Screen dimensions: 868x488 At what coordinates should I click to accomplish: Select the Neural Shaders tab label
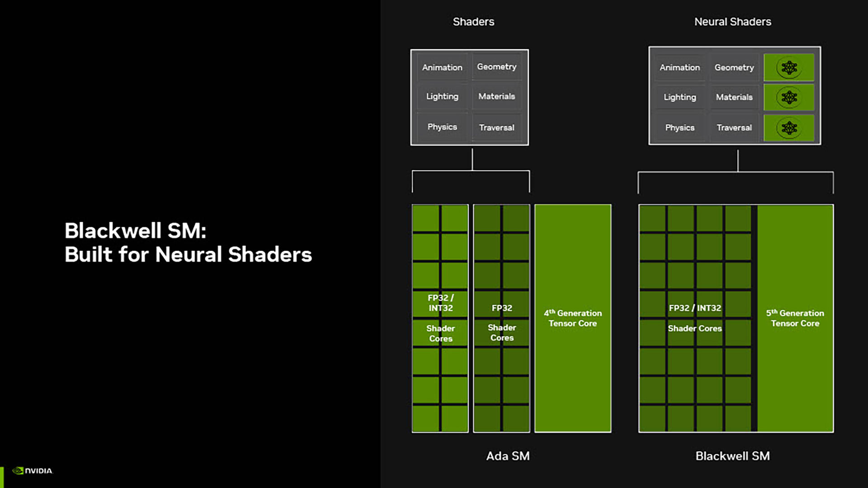pyautogui.click(x=733, y=21)
